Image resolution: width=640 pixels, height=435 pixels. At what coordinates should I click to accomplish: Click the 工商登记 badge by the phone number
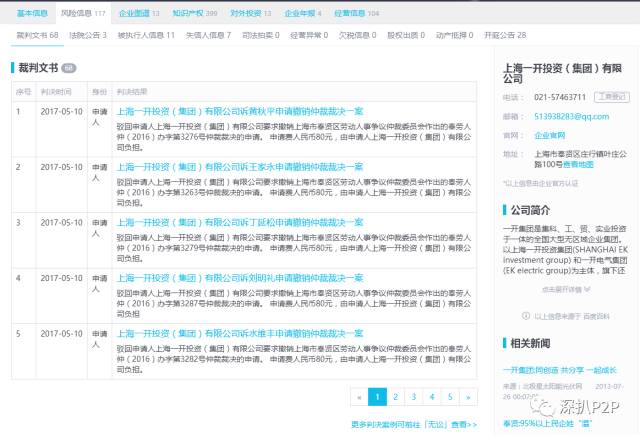click(612, 97)
